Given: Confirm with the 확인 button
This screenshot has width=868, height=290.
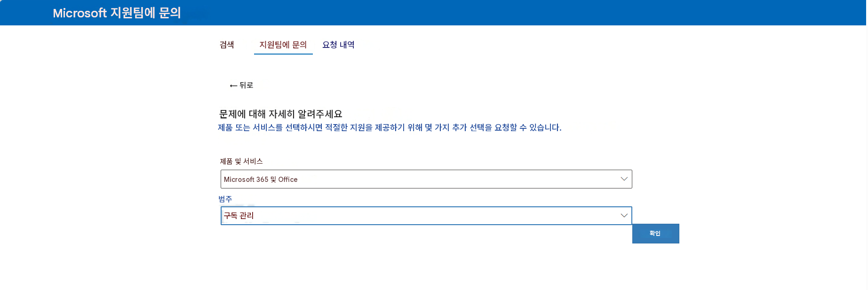Looking at the screenshot, I should coord(656,234).
